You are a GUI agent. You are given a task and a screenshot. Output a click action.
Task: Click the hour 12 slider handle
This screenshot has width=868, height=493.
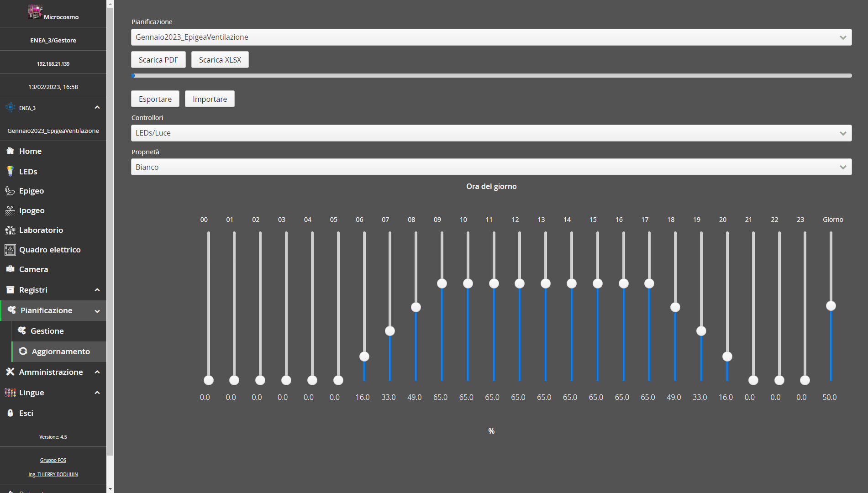pyautogui.click(x=520, y=283)
